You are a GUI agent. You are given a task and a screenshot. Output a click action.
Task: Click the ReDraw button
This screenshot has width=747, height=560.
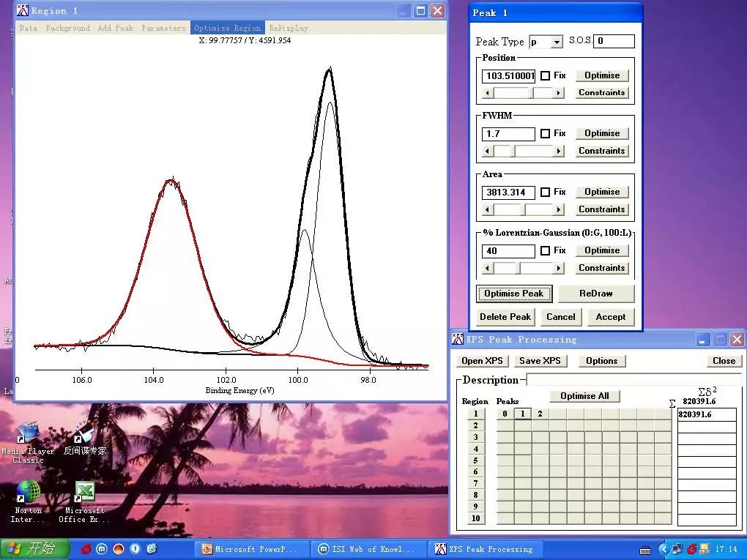tap(596, 294)
